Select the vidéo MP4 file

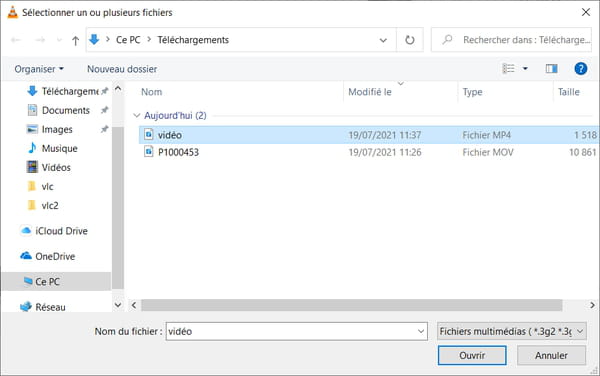(x=369, y=135)
